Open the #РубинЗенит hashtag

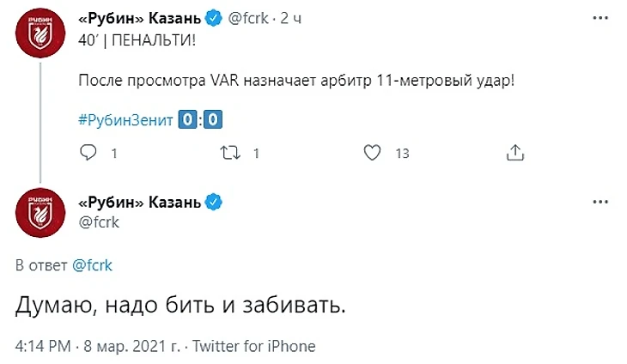[125, 120]
